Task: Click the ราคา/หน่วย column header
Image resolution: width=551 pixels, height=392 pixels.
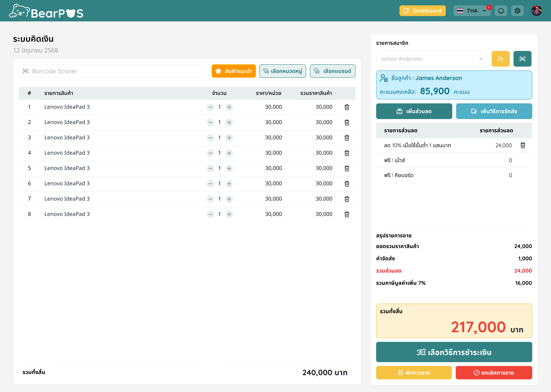Action: point(268,93)
